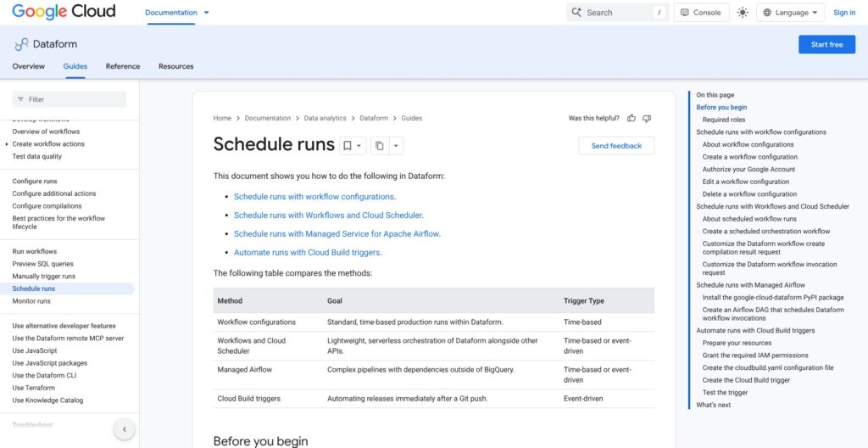Click into the sidebar Filter field
The image size is (868, 448).
70,99
